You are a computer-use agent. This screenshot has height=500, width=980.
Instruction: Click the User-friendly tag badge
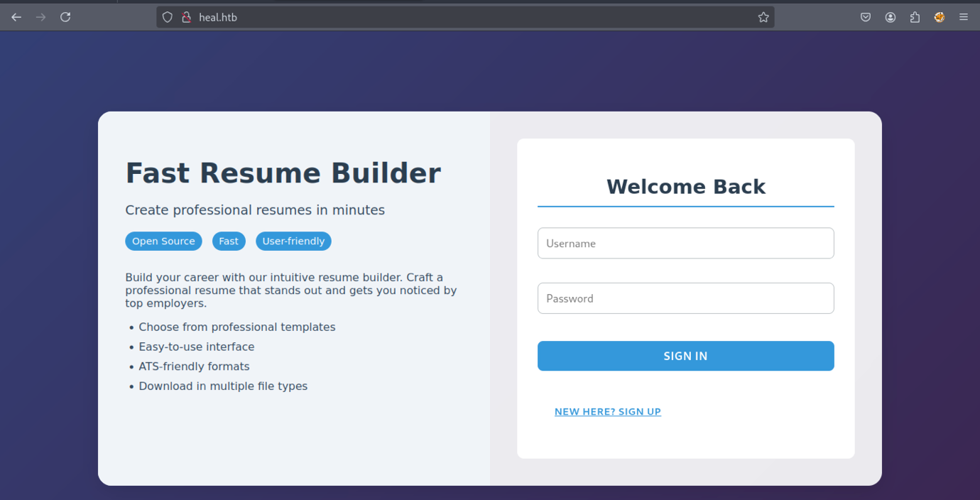point(293,241)
